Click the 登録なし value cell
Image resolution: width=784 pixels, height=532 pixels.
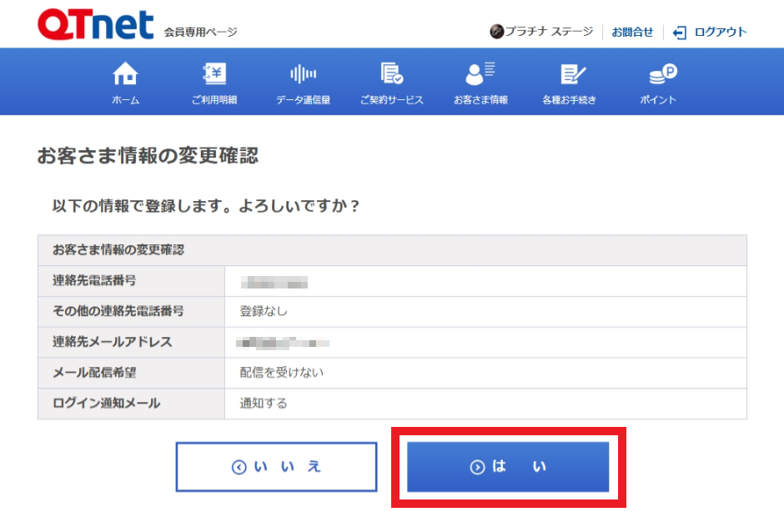point(264,311)
